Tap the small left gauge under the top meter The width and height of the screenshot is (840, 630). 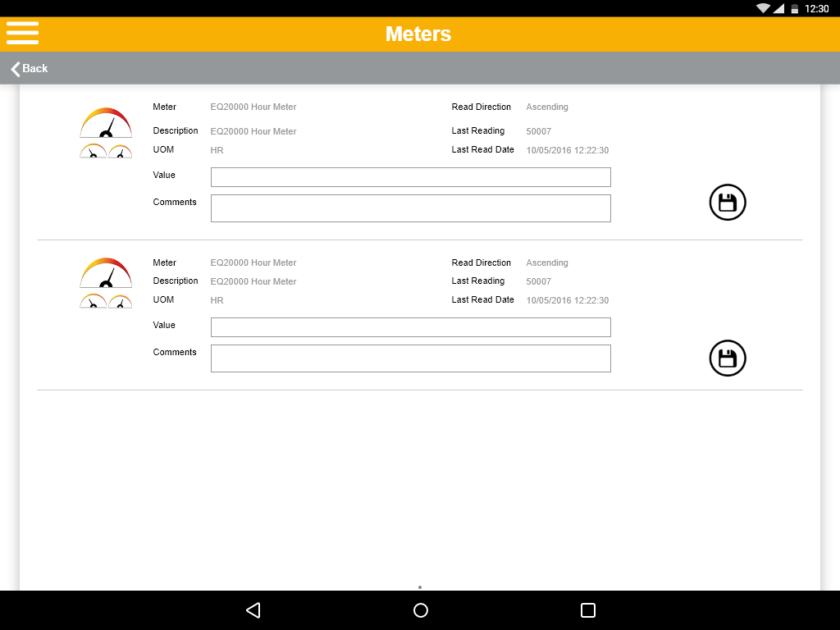[x=93, y=152]
